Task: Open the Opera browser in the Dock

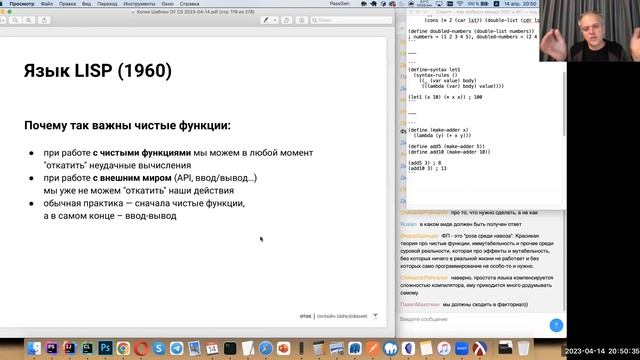Action: point(141,348)
